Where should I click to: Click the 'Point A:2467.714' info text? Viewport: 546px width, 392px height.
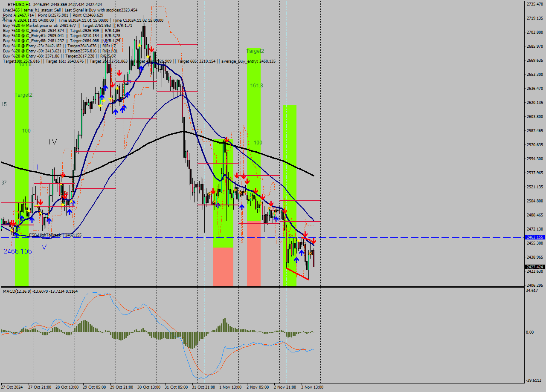(19, 15)
